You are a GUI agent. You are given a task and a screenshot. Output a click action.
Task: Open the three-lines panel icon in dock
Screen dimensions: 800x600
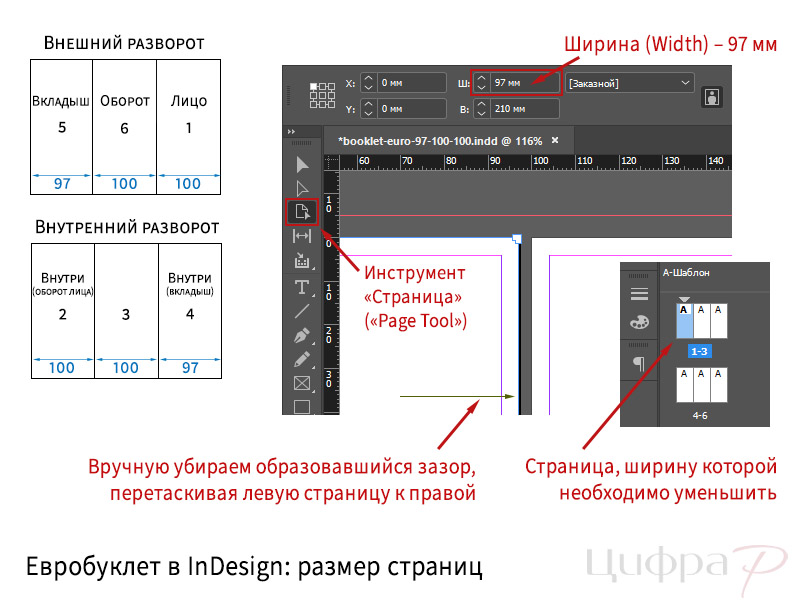point(639,294)
